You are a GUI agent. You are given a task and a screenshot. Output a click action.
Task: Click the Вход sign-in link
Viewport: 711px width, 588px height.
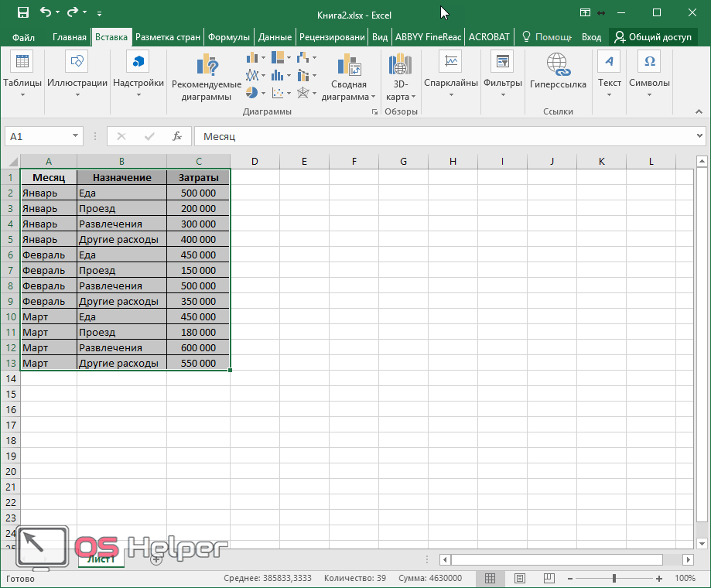(x=591, y=37)
